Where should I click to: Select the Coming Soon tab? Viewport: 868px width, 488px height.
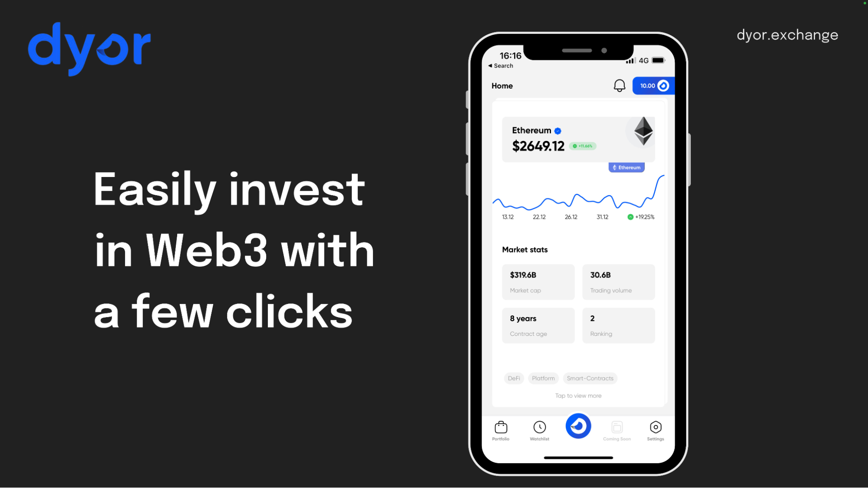[x=617, y=429]
